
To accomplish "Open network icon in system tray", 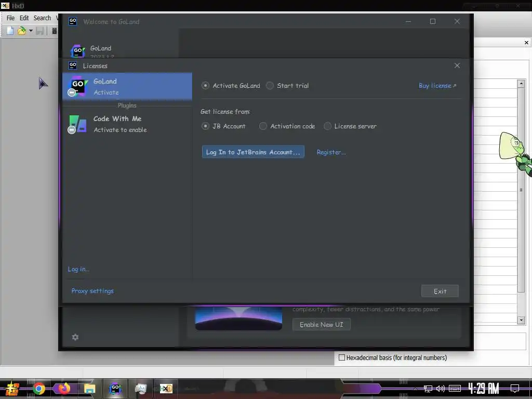I will (428, 389).
